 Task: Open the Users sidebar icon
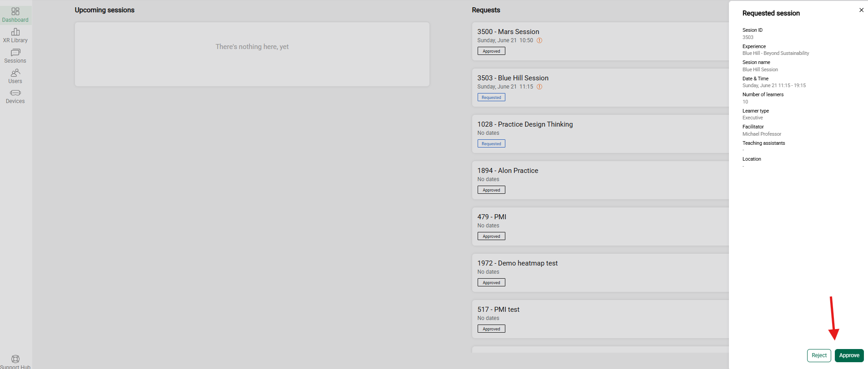(x=15, y=73)
